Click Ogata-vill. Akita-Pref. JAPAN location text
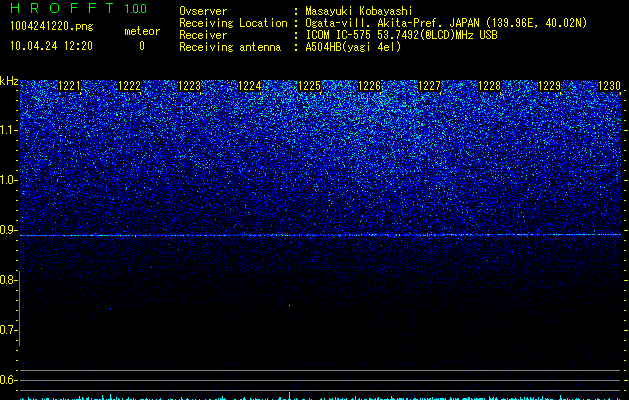 pyautogui.click(x=446, y=23)
